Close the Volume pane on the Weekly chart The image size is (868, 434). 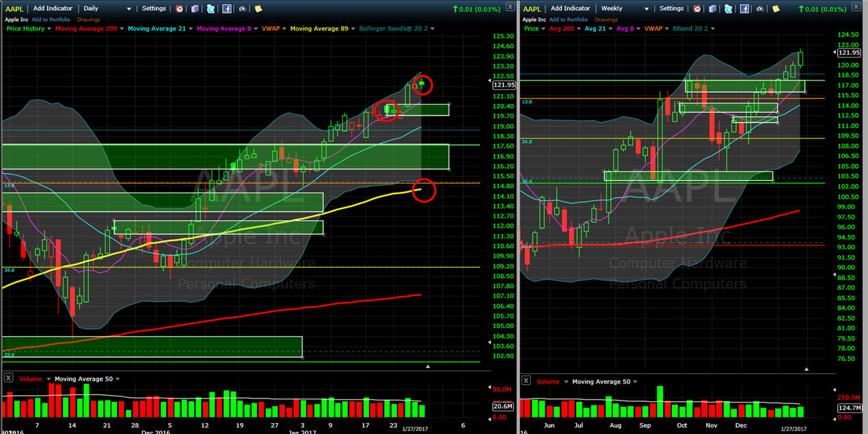click(526, 381)
